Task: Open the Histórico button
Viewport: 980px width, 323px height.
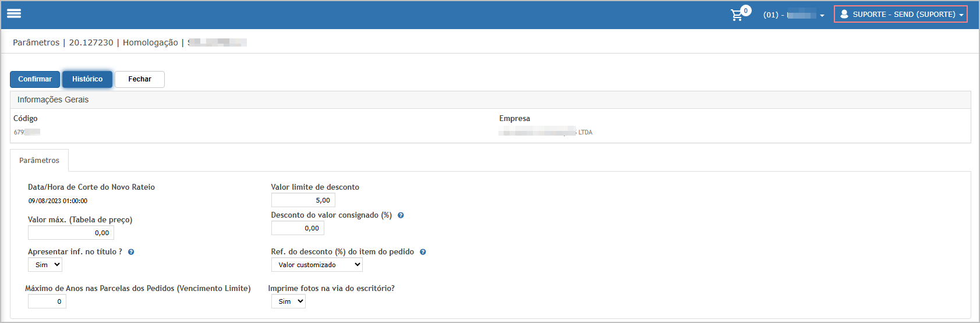Action: click(x=87, y=79)
